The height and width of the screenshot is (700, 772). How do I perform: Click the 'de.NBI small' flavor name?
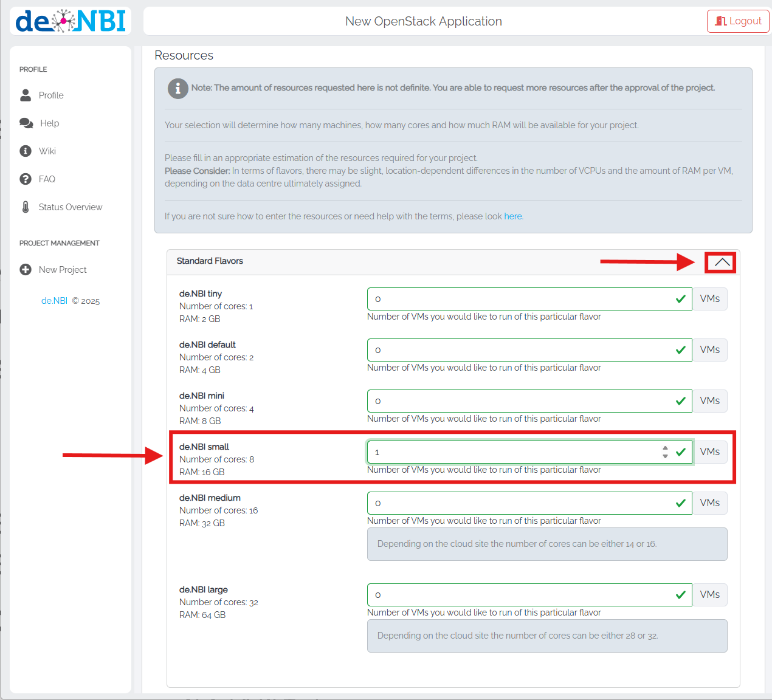coord(204,447)
